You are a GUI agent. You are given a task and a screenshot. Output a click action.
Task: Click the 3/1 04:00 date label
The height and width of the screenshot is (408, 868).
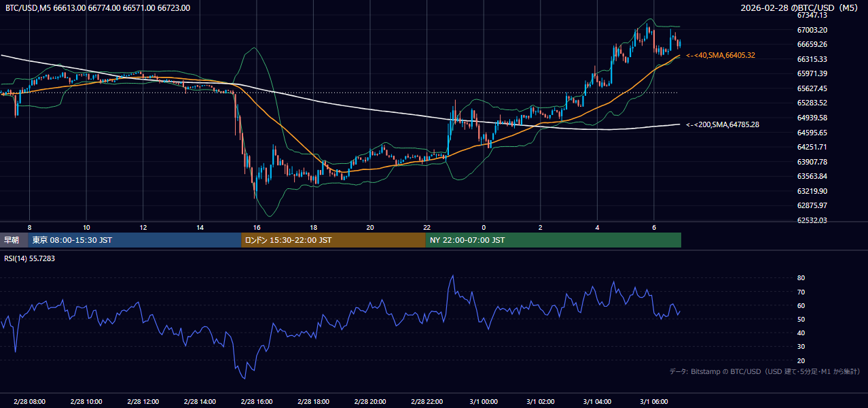click(597, 402)
